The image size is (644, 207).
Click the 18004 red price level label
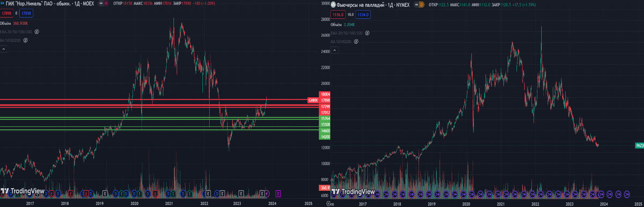324,94
